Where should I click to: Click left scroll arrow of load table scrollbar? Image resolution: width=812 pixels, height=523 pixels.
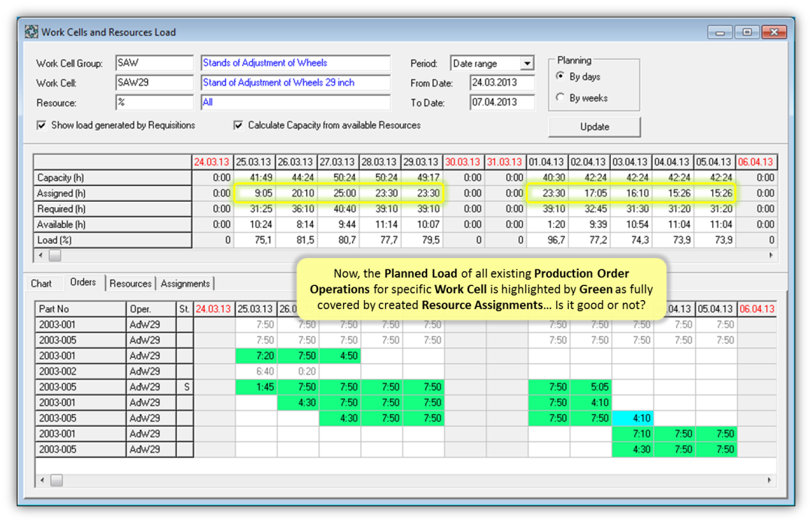(x=41, y=255)
